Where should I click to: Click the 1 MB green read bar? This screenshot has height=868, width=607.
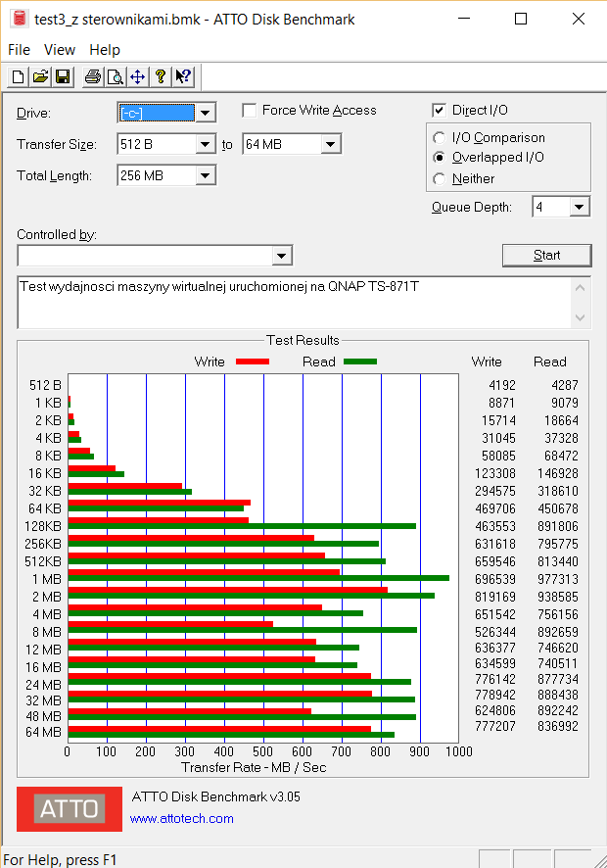[x=258, y=578]
